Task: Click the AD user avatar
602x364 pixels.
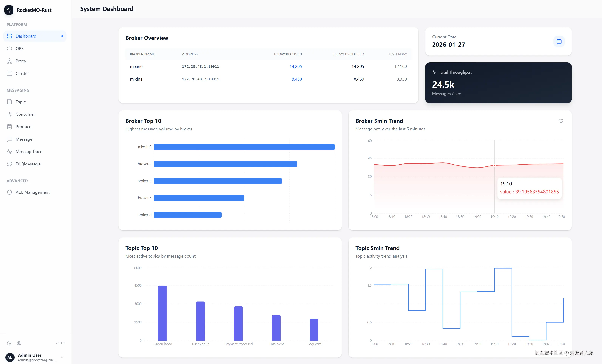Action: (10, 357)
